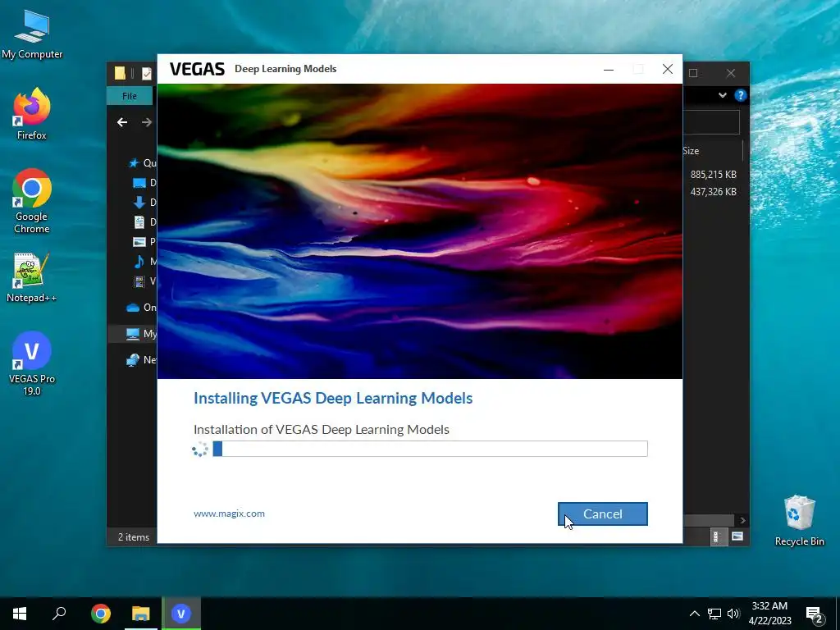Select the My Computer desktop icon
The height and width of the screenshot is (630, 840).
(x=32, y=34)
